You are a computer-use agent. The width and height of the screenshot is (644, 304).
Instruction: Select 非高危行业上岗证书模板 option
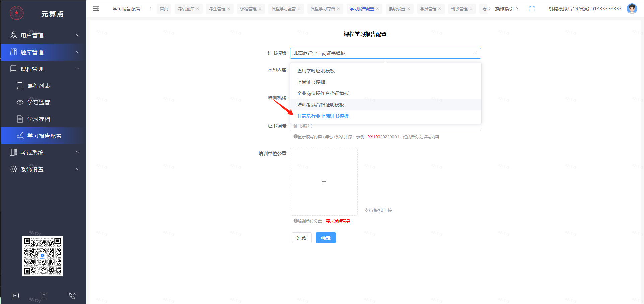[x=386, y=116]
